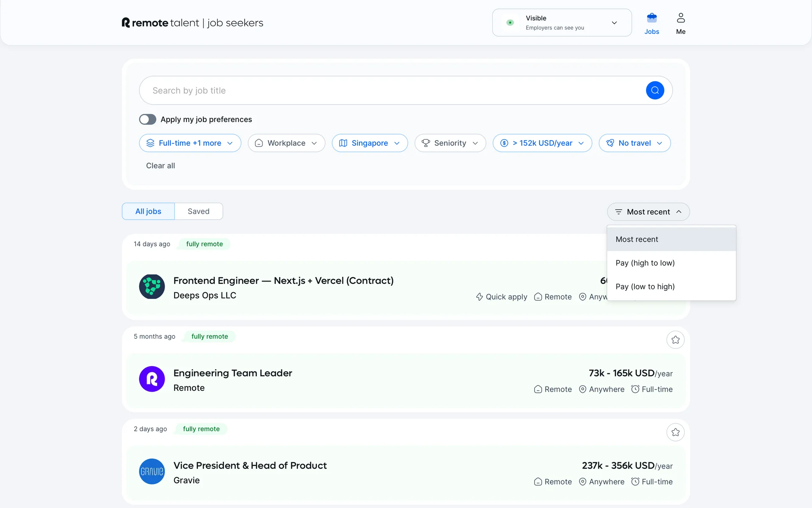Expand the Full-time +1 more filter
This screenshot has width=812, height=508.
click(190, 143)
